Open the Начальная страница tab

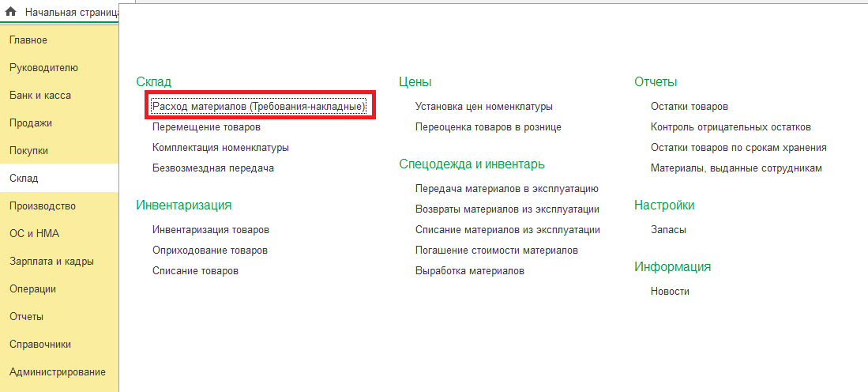(71, 13)
